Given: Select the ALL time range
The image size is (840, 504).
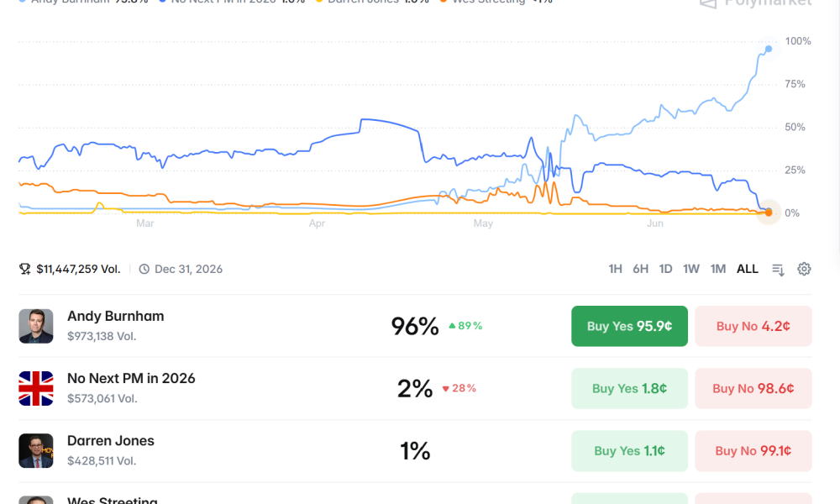Looking at the screenshot, I should pos(748,269).
